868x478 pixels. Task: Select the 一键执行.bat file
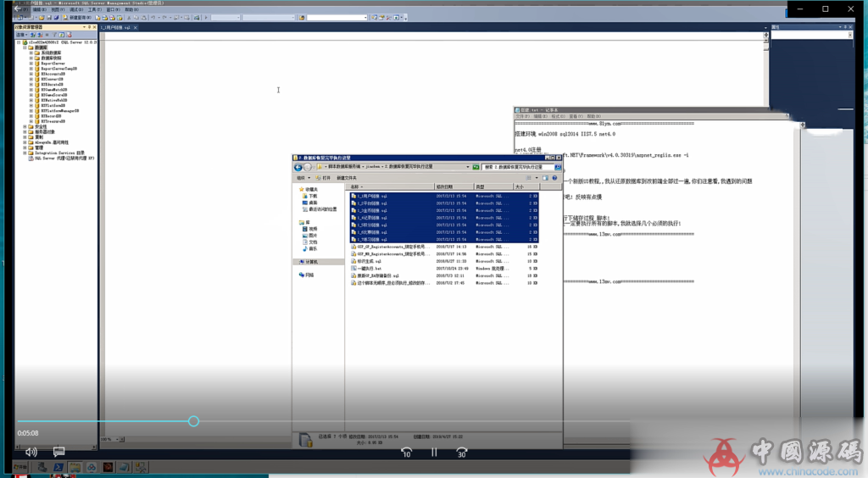click(x=371, y=268)
